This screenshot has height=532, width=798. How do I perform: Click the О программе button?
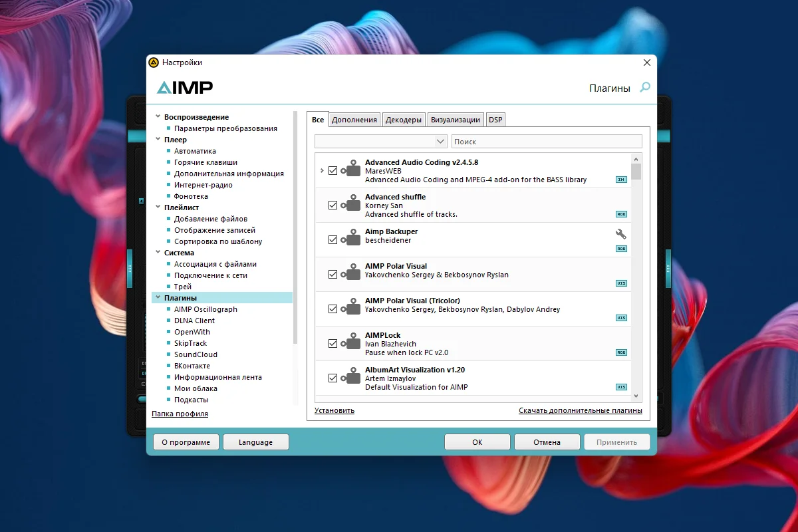186,442
